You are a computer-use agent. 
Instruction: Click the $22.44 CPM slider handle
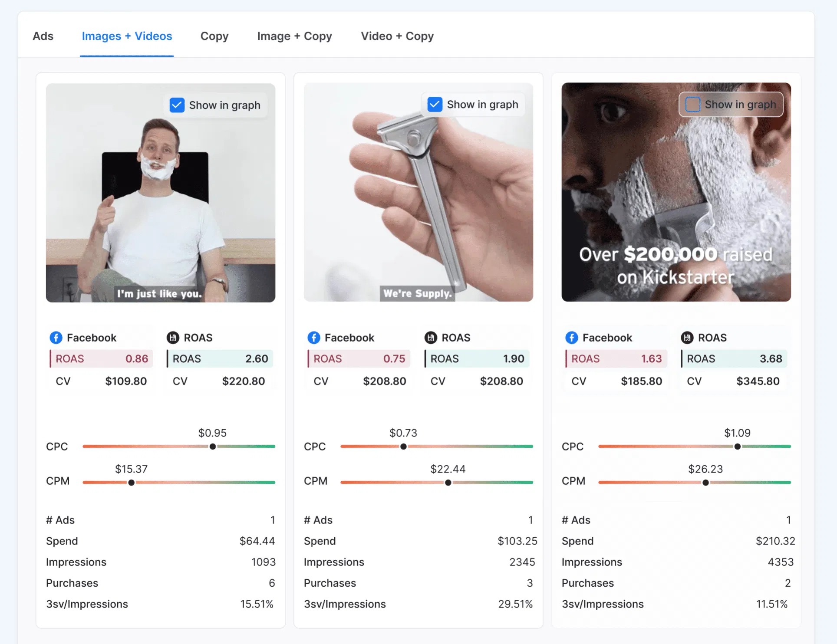[448, 483]
